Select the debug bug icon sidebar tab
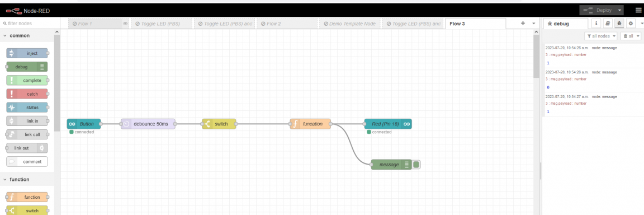 tap(619, 24)
